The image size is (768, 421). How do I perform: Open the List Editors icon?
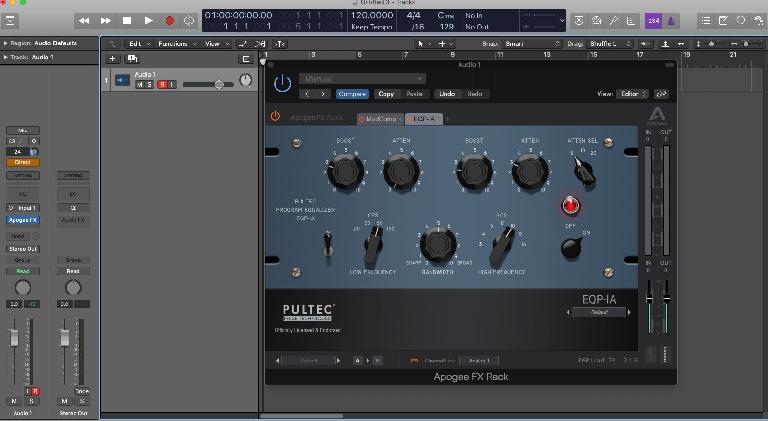tap(706, 21)
